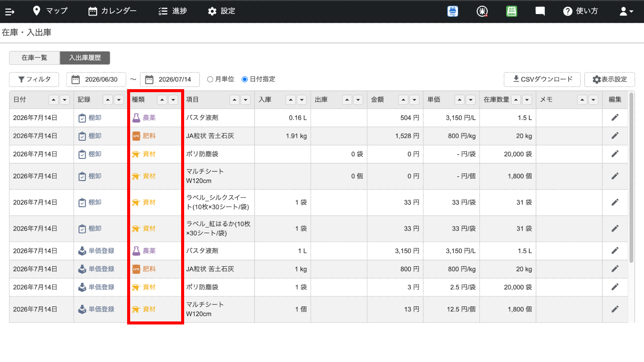Click 農薬 link in バスタ液剤 単価登録 row

(149, 251)
